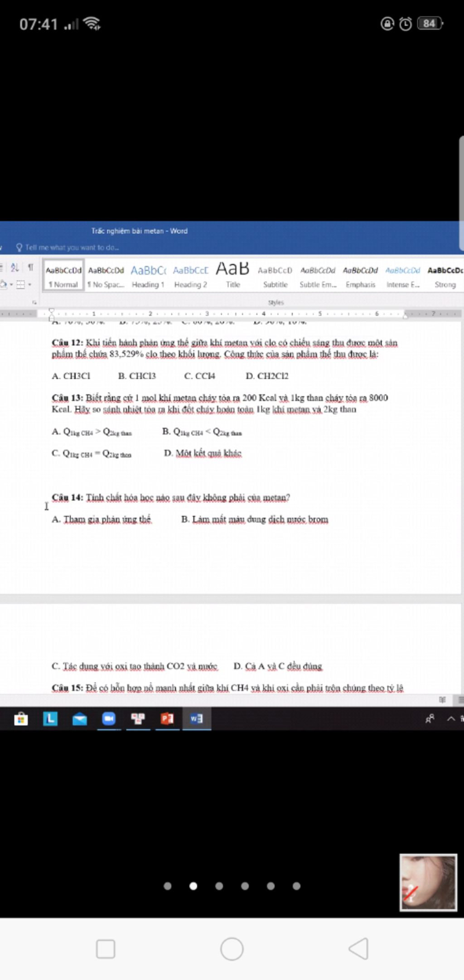This screenshot has height=980, width=464.
Task: Open the red-tiled app on taskbar
Action: (138, 718)
